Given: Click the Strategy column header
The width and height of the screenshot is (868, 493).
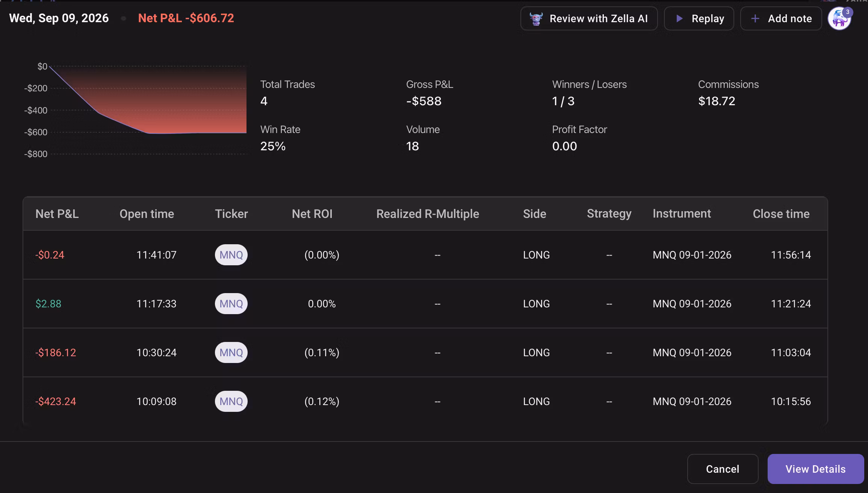Looking at the screenshot, I should pos(609,214).
